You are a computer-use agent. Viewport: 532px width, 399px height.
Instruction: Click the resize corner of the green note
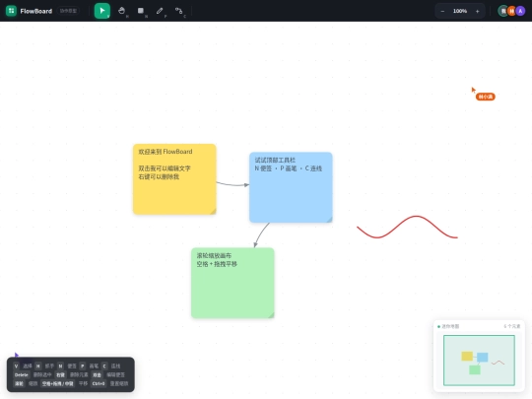(x=271, y=315)
